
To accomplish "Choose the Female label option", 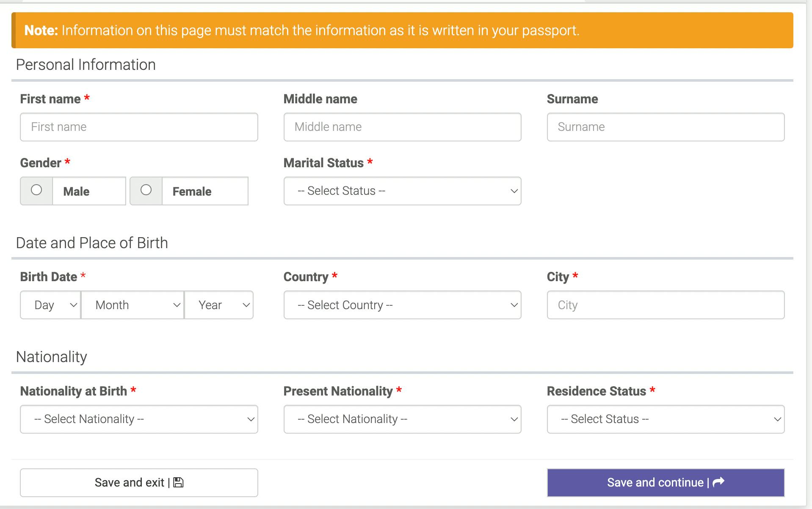I will tap(192, 191).
